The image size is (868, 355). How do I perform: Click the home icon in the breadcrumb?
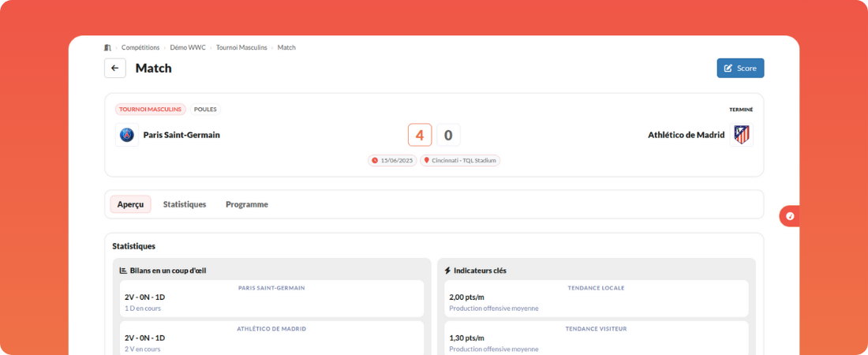107,47
